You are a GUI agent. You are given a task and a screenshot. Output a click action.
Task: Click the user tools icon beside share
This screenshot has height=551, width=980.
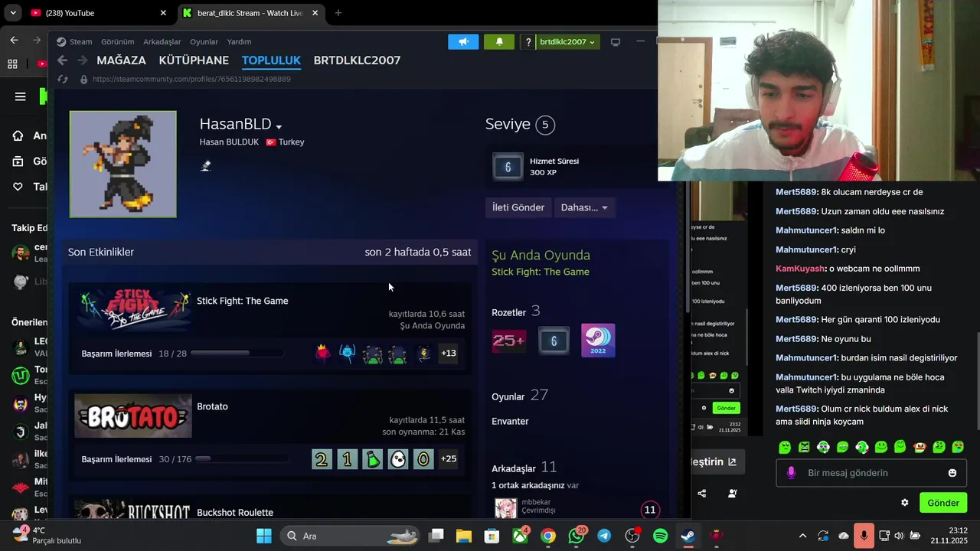click(733, 494)
